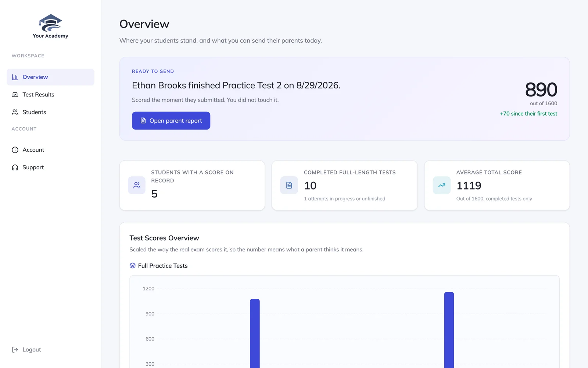Click the document icon in Open parent report button
The image size is (588, 368).
tap(143, 121)
